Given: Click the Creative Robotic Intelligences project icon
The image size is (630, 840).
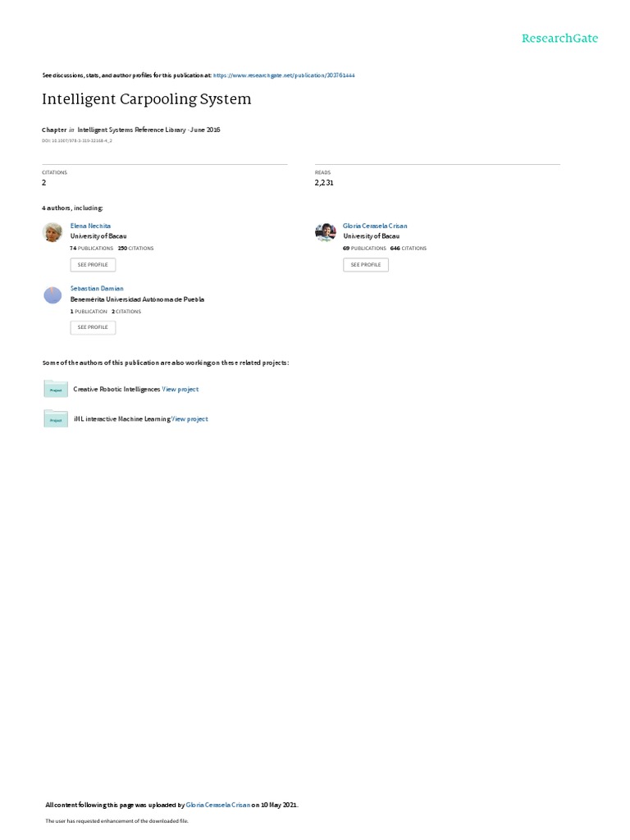Looking at the screenshot, I should 56,389.
